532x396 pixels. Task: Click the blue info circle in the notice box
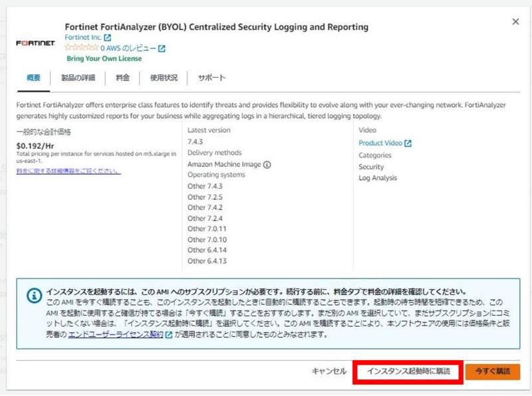point(35,296)
